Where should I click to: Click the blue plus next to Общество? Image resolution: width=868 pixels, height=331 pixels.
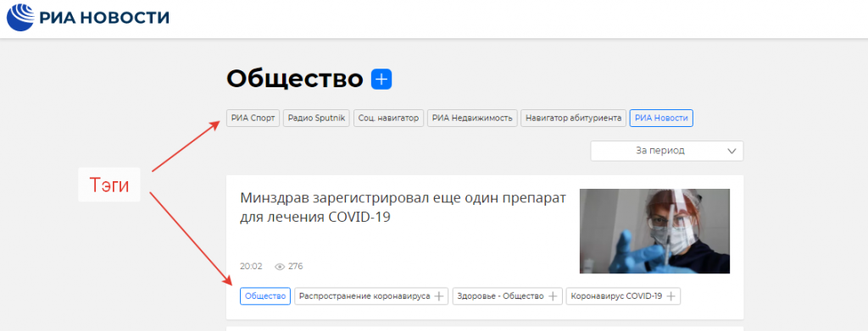pos(381,80)
